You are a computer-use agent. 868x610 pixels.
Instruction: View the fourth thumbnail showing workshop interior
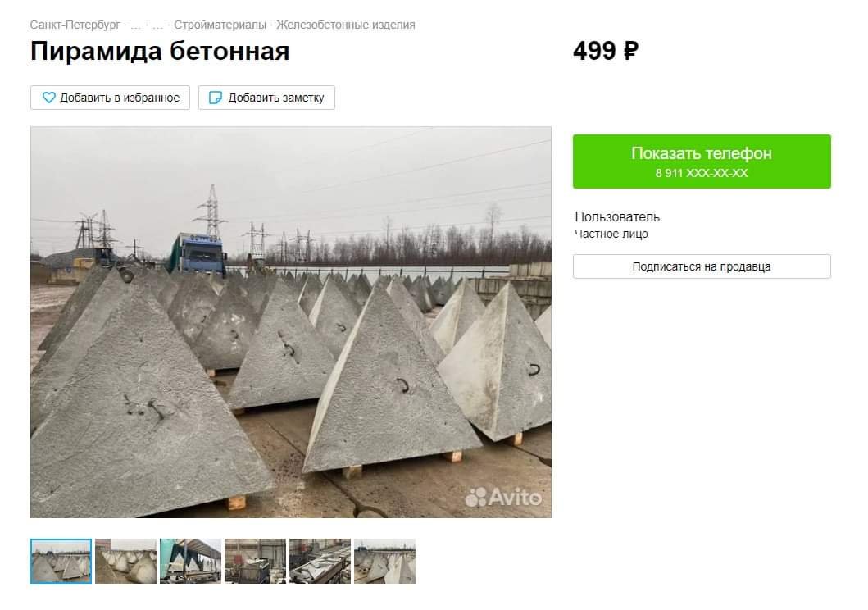pyautogui.click(x=255, y=561)
